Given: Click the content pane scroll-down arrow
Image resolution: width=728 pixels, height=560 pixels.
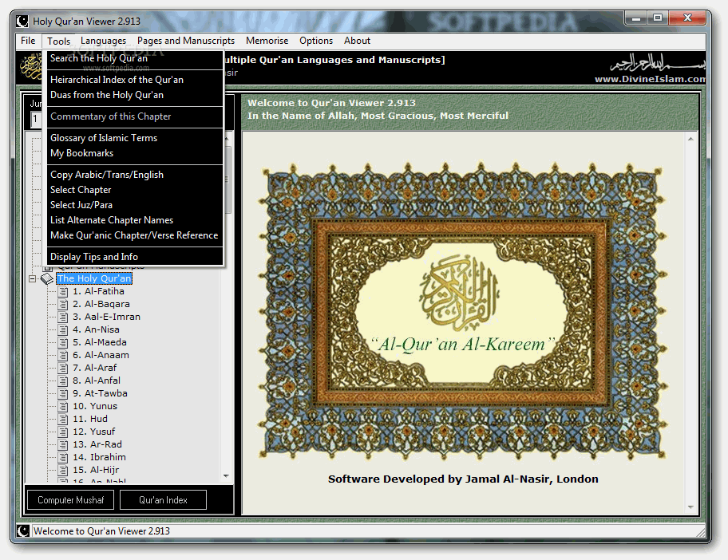Looking at the screenshot, I should 690,507.
